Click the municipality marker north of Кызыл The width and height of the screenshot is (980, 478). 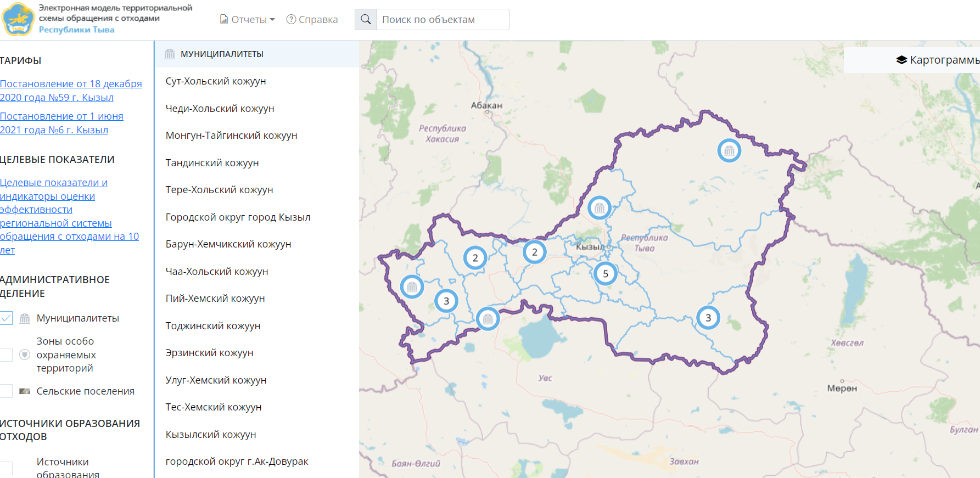[599, 208]
